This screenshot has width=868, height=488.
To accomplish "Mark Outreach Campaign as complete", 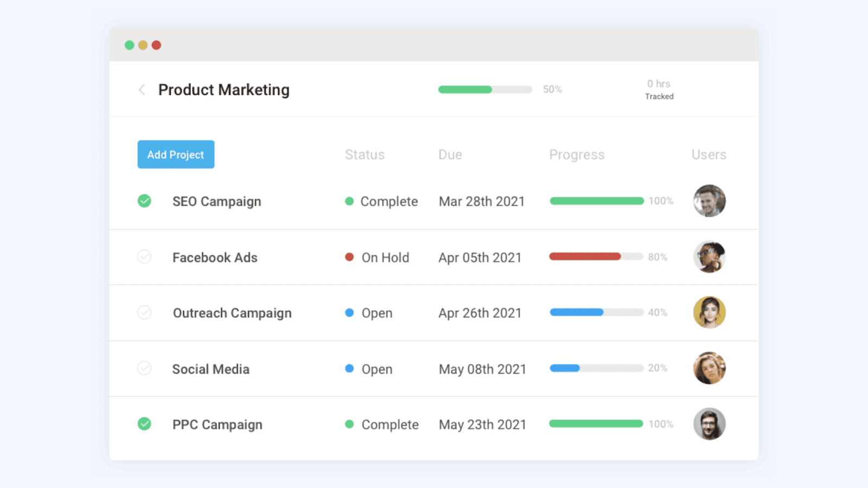I will pos(144,313).
